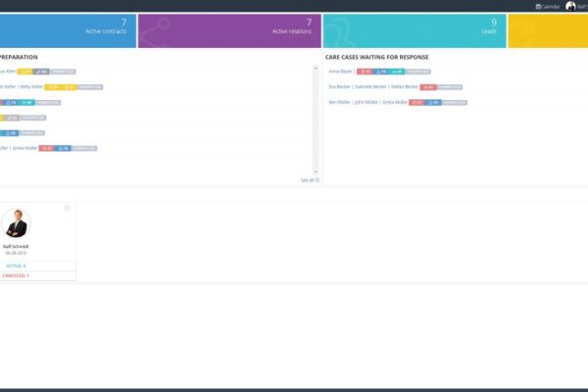Open the Active contracts tile
Screen dimensions: 588x392
(x=68, y=30)
